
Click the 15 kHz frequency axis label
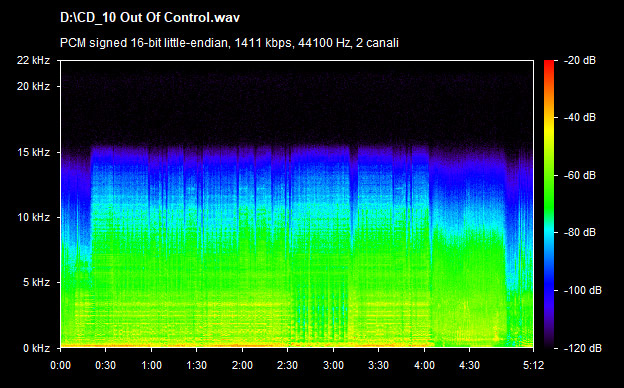(33, 152)
